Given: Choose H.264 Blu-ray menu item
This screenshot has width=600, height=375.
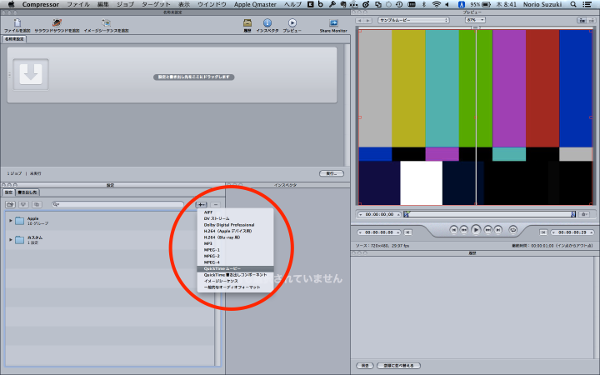Looking at the screenshot, I should point(235,237).
